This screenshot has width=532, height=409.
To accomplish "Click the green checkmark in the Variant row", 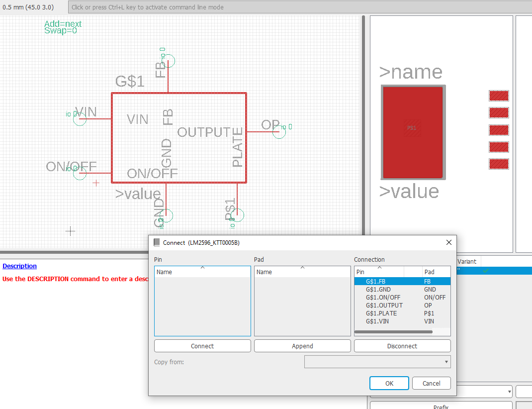I will (485, 271).
